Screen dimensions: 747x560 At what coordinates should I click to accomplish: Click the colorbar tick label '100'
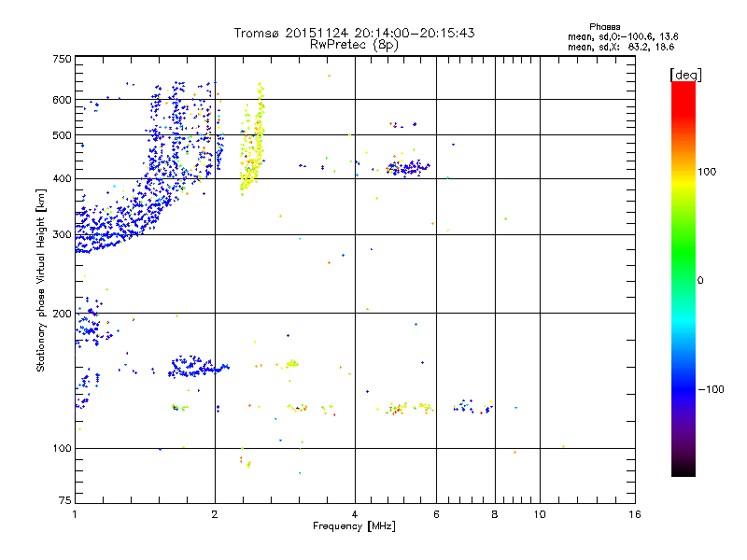707,172
